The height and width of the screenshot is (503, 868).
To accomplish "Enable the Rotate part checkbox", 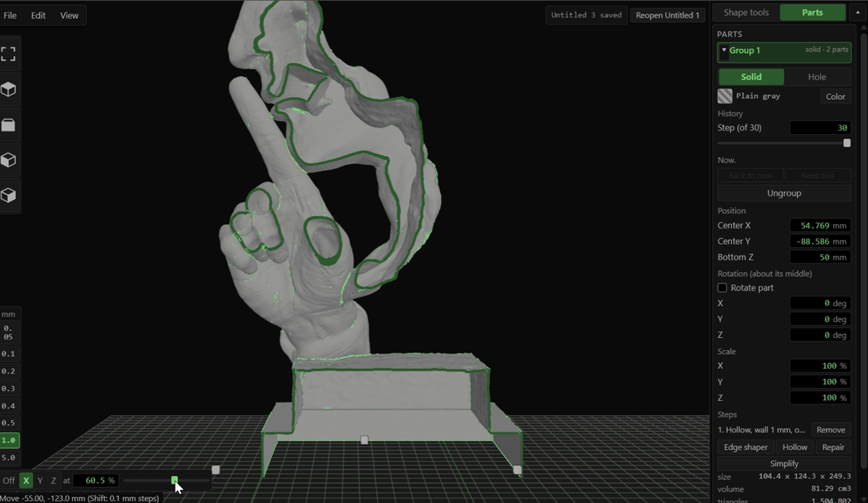I will click(722, 288).
